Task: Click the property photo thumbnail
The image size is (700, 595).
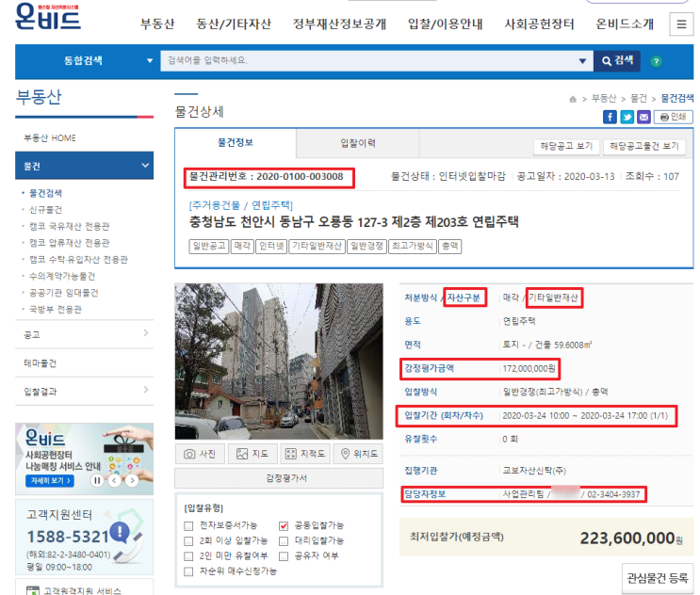Action: pyautogui.click(x=279, y=362)
